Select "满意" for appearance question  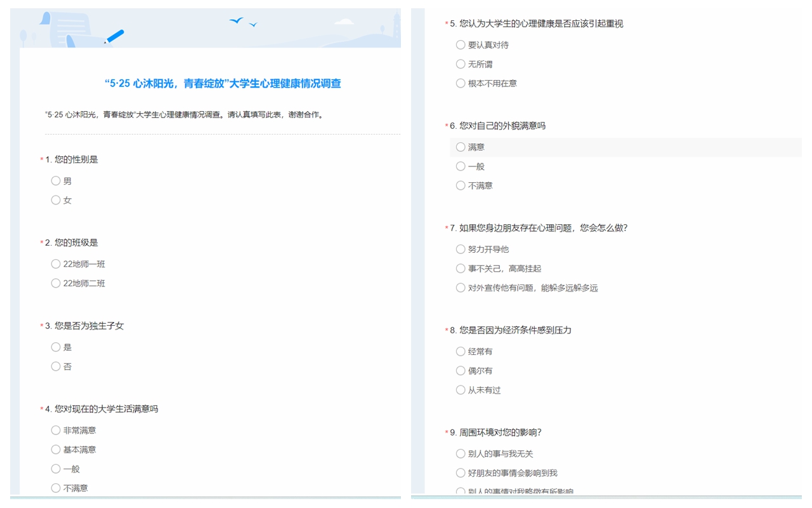pos(461,147)
